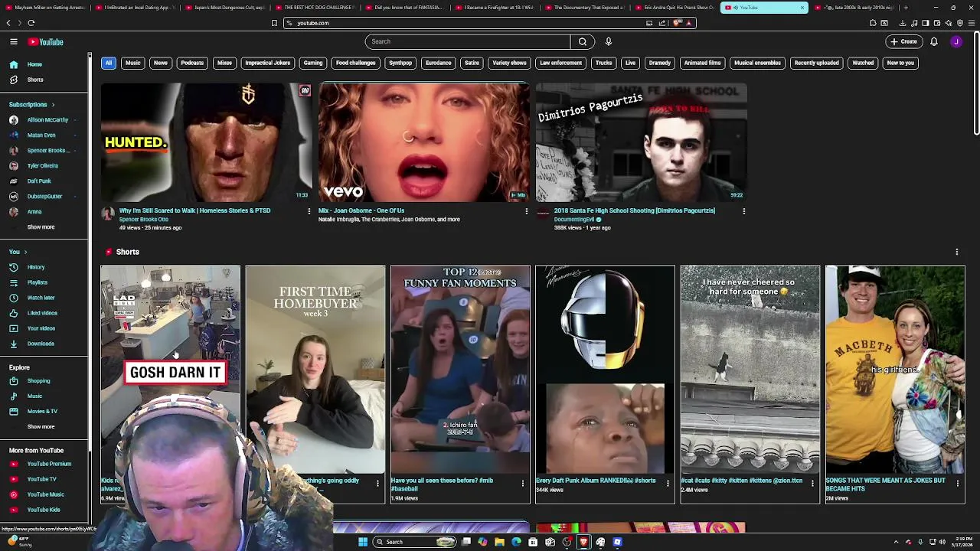The image size is (980, 551).
Task: Switch to late 2000s & early 2010s tab
Action: (854, 8)
